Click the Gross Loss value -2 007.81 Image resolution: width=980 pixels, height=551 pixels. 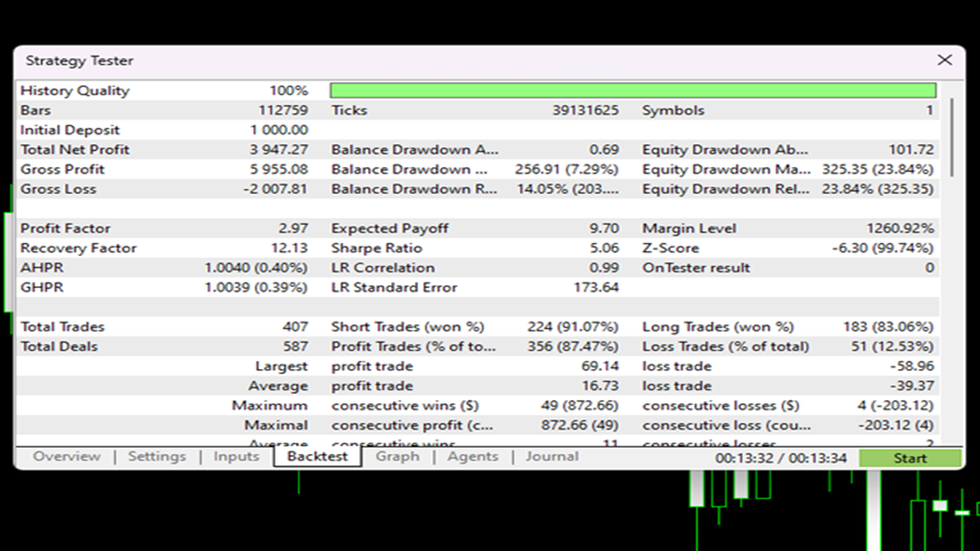276,189
